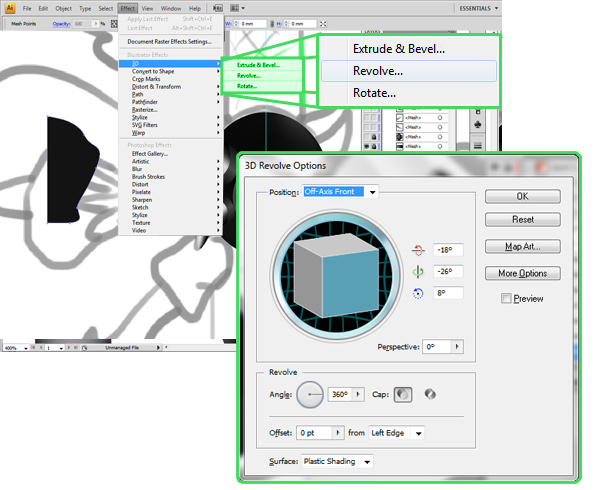Open the Arrange Documents layout icon
600x490 pixels.
click(237, 8)
